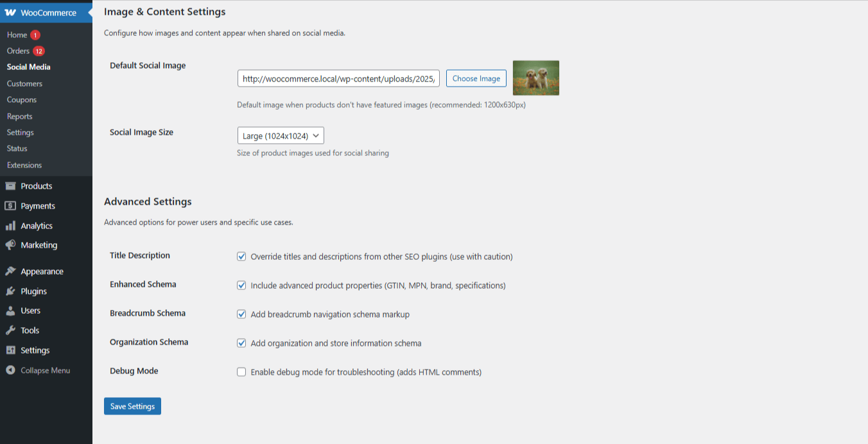
Task: Click the Plugins plug icon
Action: click(x=10, y=291)
